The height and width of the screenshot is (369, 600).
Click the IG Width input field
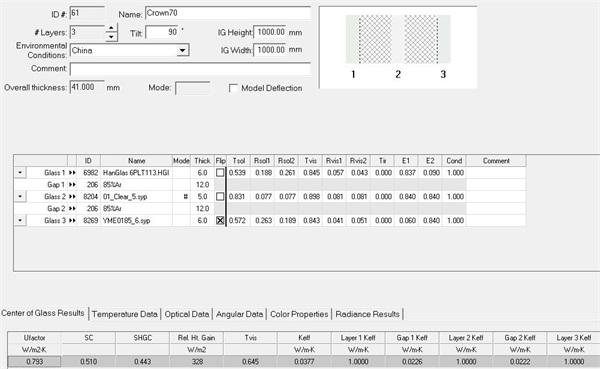[x=270, y=50]
